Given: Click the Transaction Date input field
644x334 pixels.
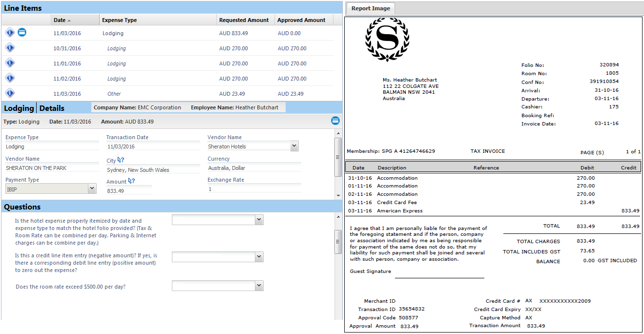Looking at the screenshot, I should pyautogui.click(x=152, y=146).
